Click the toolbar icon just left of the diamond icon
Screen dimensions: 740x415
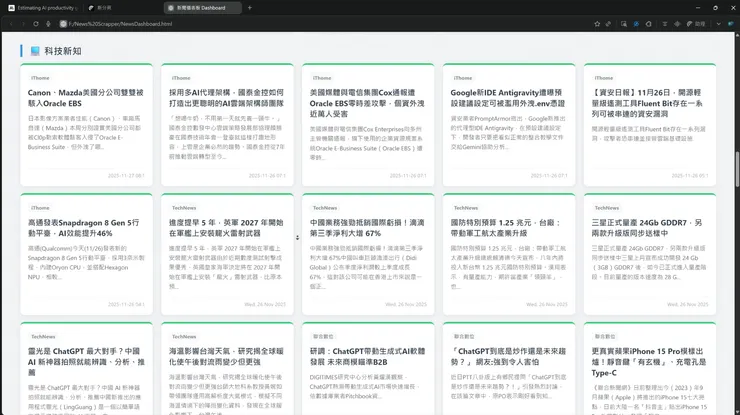click(664, 24)
